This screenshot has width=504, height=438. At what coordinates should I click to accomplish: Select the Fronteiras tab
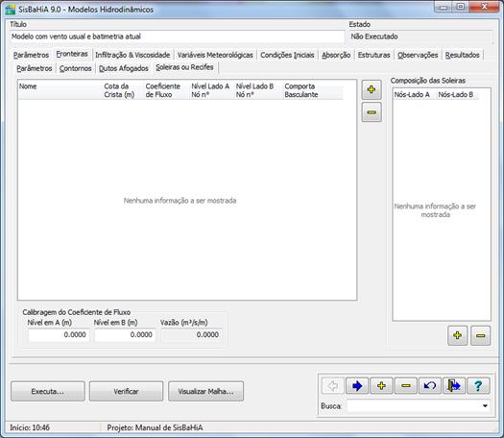(x=72, y=54)
